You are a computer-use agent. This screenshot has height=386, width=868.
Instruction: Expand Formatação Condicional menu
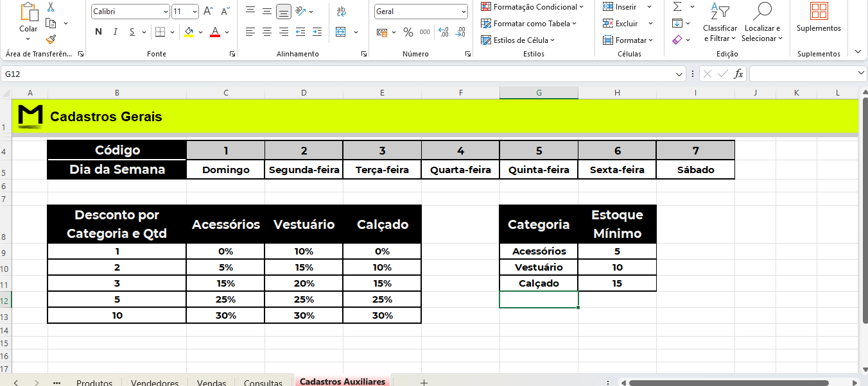tap(532, 6)
